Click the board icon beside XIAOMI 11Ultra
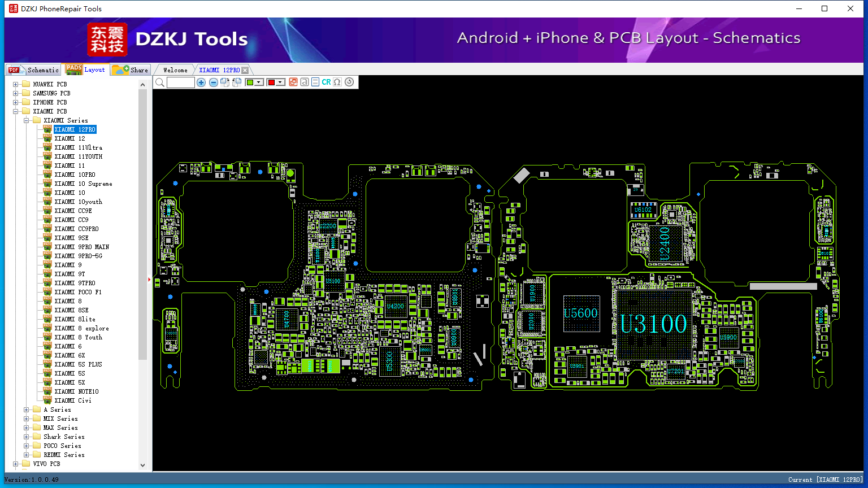This screenshot has height=488, width=868. [47, 147]
